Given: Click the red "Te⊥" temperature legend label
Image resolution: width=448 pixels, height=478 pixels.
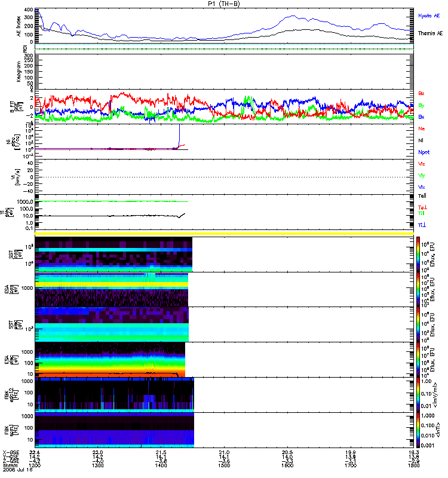Looking at the screenshot, I should point(422,207).
